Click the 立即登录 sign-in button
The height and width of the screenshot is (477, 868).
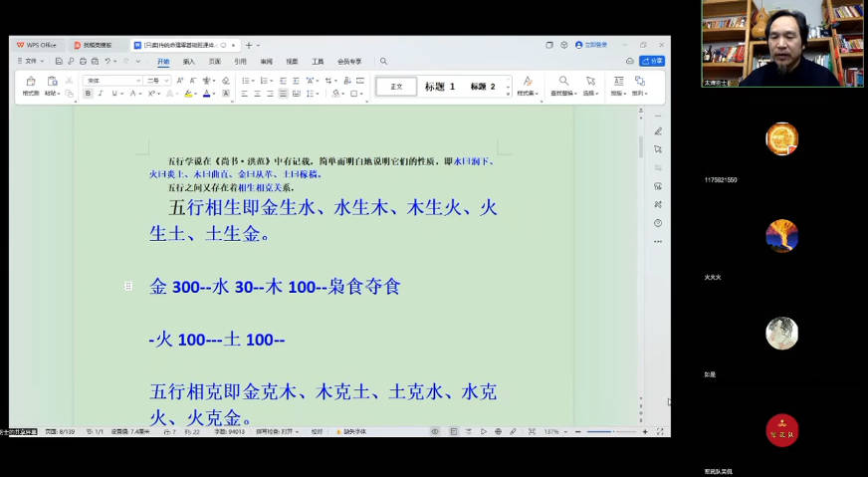point(591,45)
